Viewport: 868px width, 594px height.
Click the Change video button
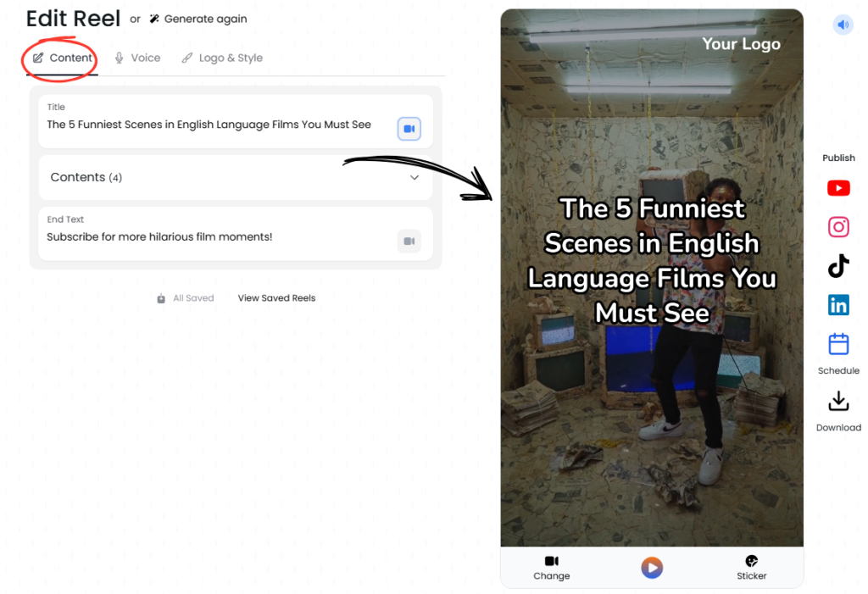click(x=551, y=568)
